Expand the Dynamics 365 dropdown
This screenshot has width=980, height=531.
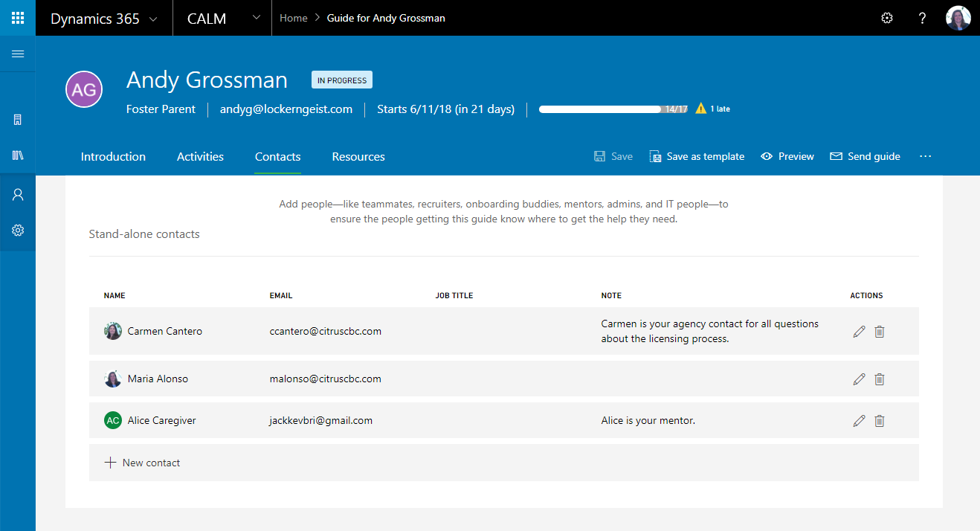pyautogui.click(x=153, y=19)
